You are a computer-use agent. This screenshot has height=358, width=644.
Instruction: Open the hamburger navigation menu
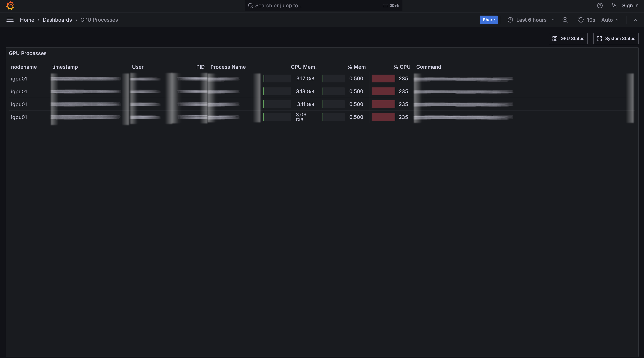pyautogui.click(x=10, y=20)
